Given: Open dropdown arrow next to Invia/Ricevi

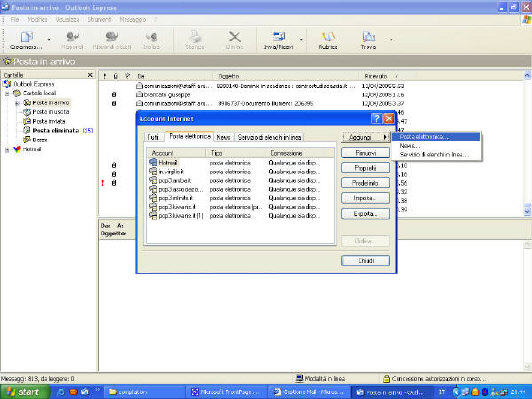Looking at the screenshot, I should [x=301, y=40].
